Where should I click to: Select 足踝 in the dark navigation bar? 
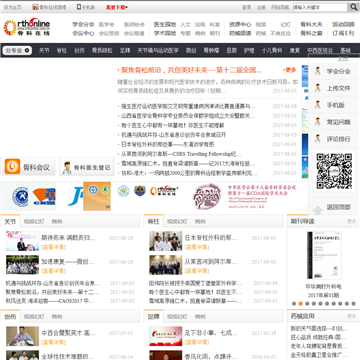point(125,51)
